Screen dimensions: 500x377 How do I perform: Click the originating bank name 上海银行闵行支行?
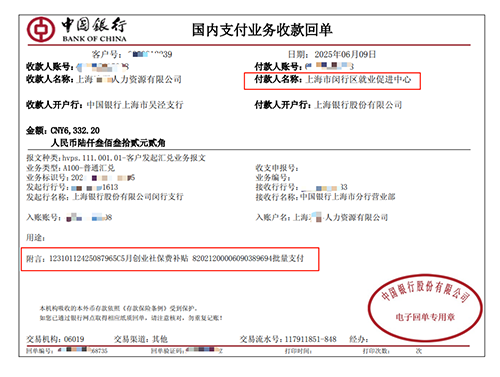[128, 197]
